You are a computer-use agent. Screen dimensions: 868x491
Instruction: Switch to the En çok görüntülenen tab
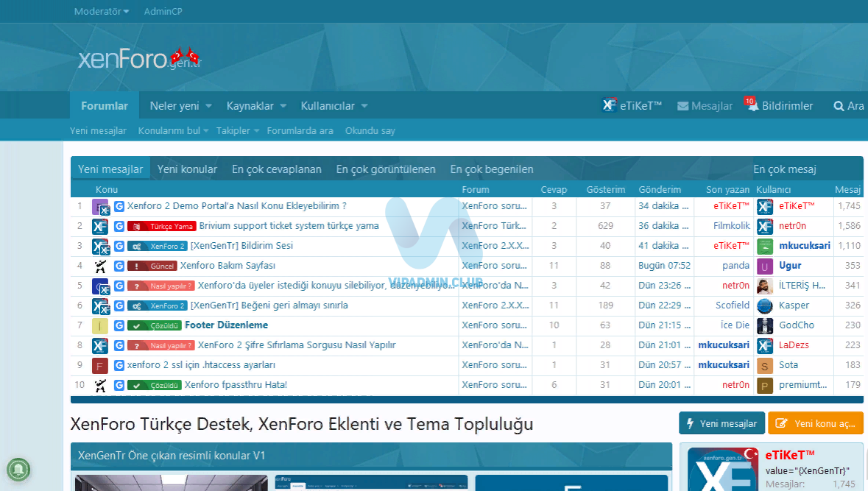click(386, 169)
